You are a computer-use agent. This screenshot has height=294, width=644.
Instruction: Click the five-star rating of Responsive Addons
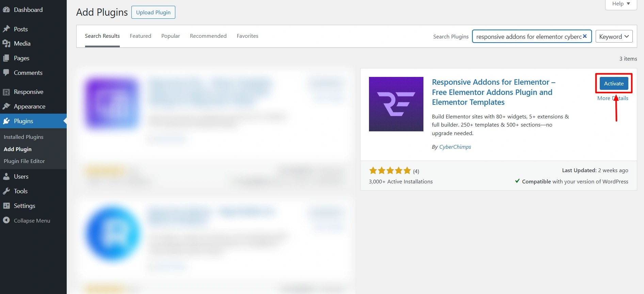390,170
